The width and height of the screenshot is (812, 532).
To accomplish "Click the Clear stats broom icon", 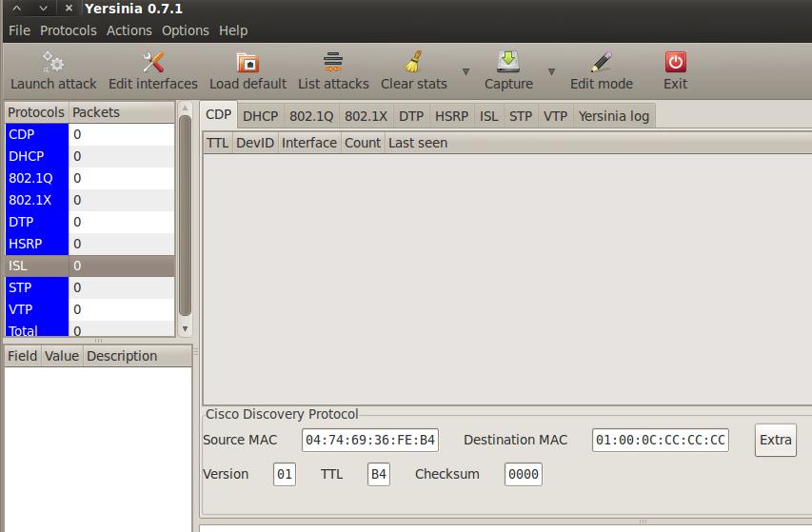I will point(413,62).
